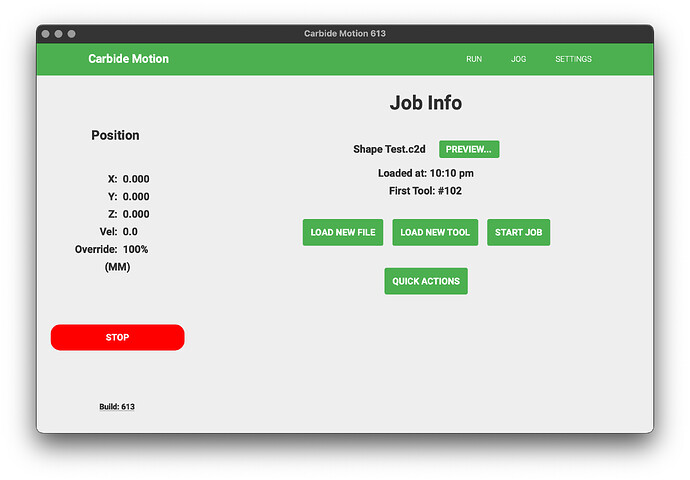Open the SETTINGS tab

tap(573, 59)
